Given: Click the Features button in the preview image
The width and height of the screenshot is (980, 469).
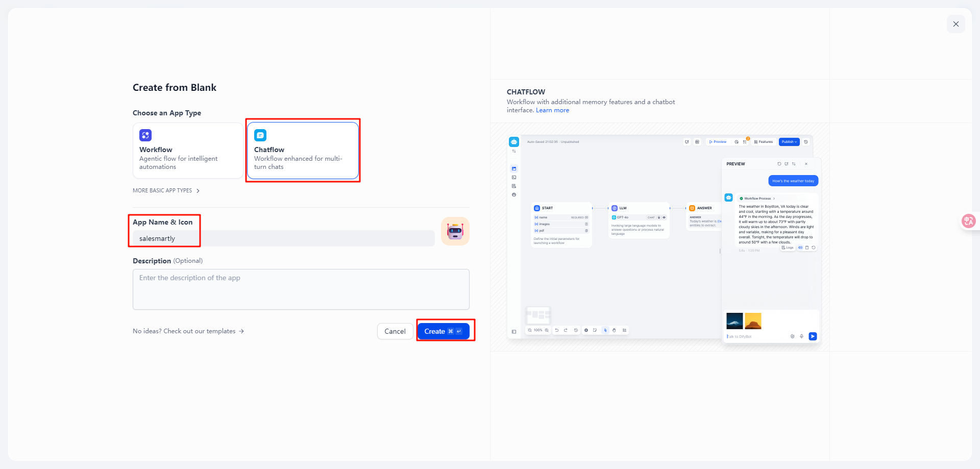Looking at the screenshot, I should (764, 142).
